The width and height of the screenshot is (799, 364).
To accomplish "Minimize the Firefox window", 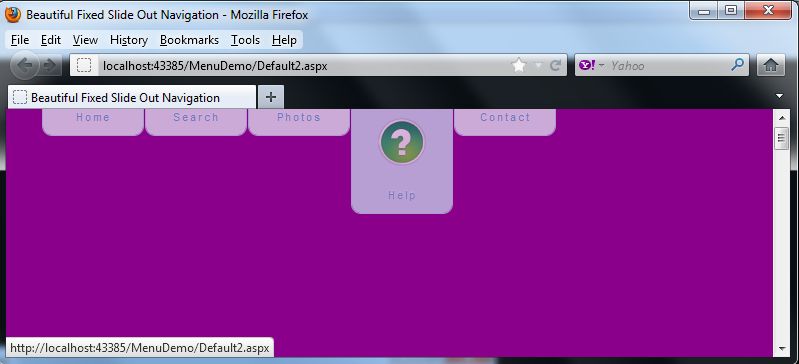I will [x=704, y=11].
